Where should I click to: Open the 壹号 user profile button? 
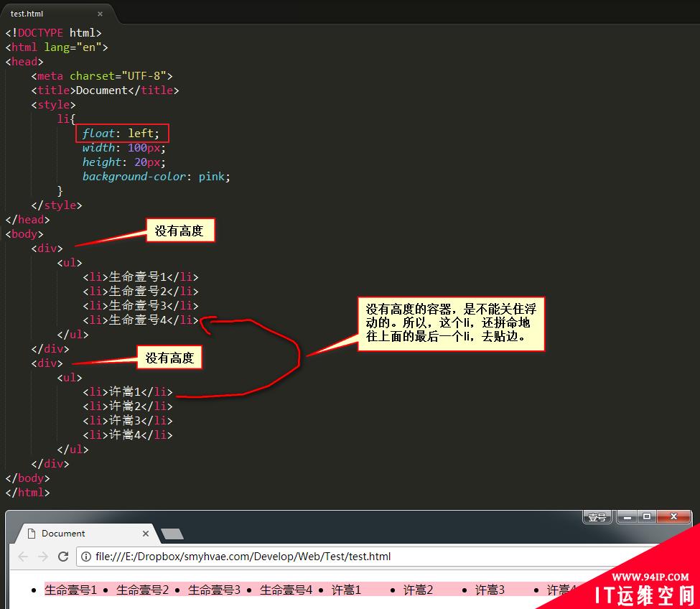pos(597,517)
